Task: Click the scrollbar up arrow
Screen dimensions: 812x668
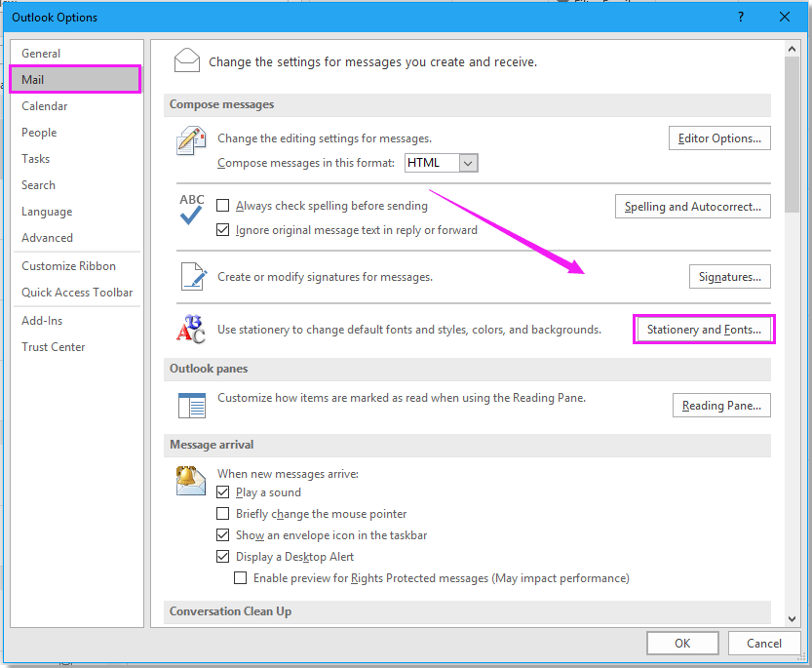Action: click(792, 49)
